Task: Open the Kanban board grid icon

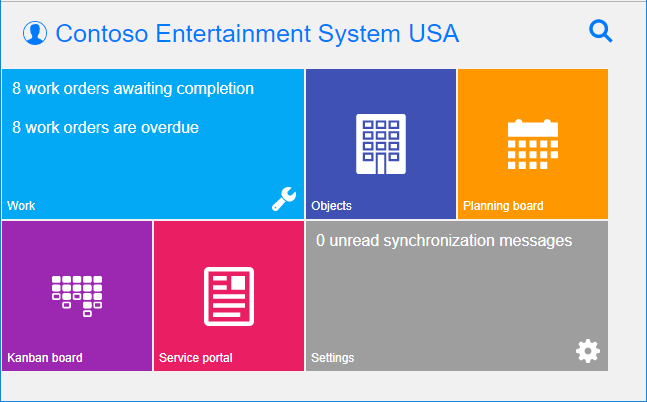Action: pyautogui.click(x=77, y=296)
